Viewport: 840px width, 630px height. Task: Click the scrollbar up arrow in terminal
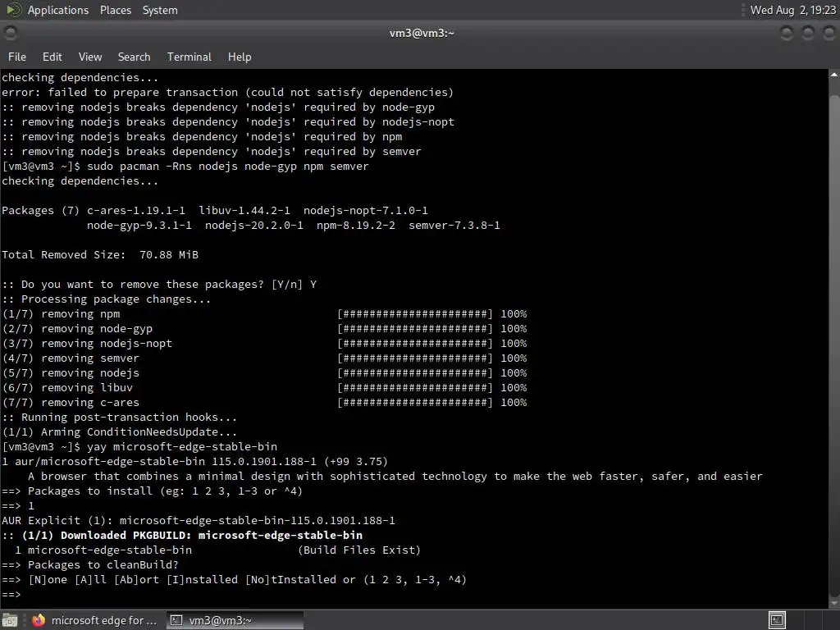pyautogui.click(x=834, y=75)
